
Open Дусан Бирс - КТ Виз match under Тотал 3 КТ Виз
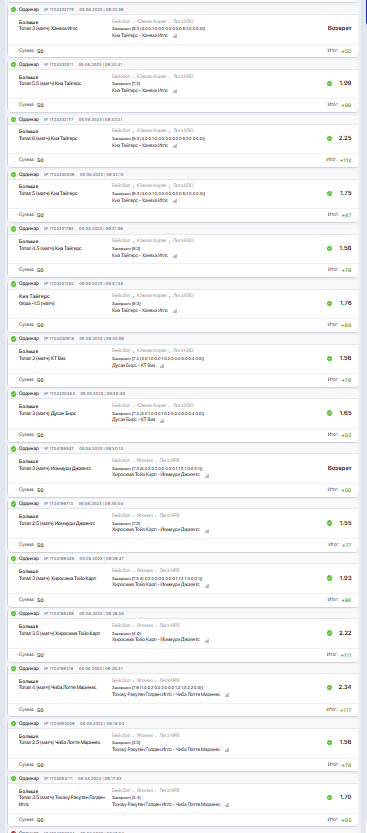point(134,366)
